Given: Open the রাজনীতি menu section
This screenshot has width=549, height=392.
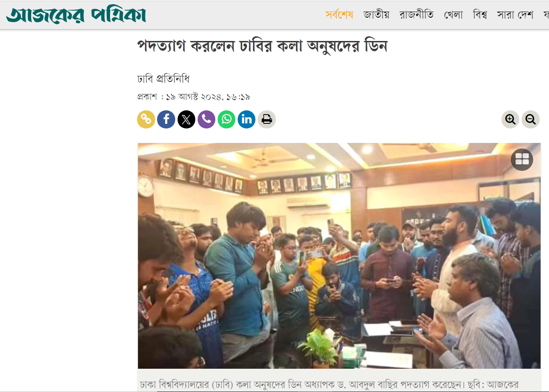Looking at the screenshot, I should (x=417, y=15).
